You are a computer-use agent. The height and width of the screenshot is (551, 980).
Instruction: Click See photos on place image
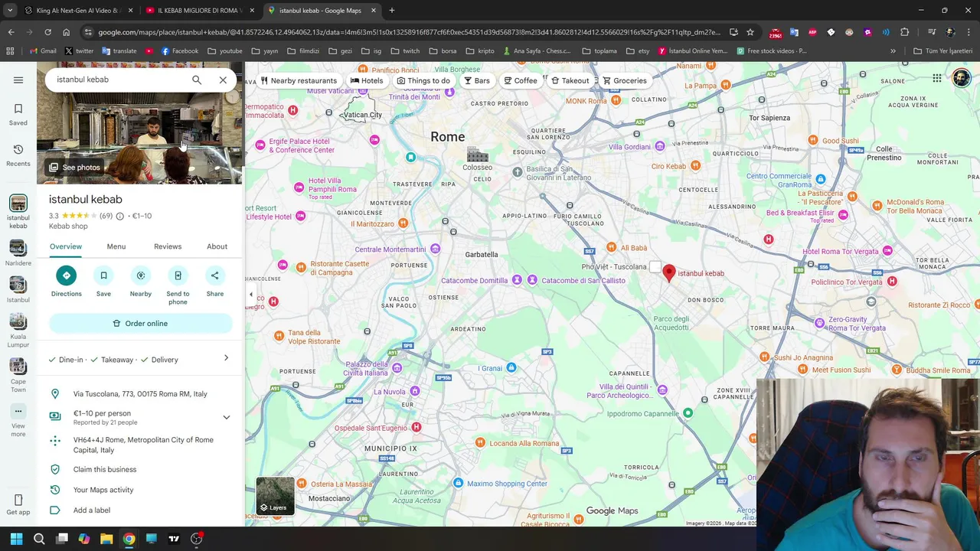[x=75, y=168]
